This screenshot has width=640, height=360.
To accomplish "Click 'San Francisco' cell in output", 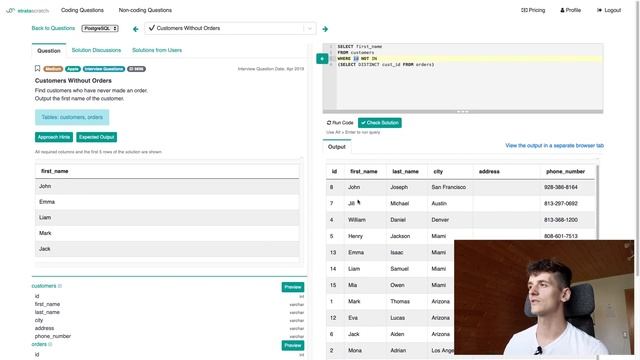I will point(449,187).
